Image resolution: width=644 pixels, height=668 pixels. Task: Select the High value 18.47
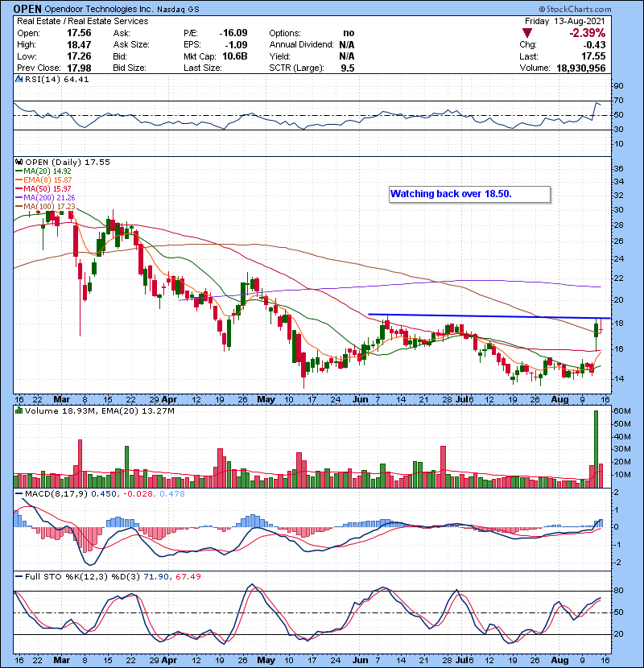click(x=79, y=45)
